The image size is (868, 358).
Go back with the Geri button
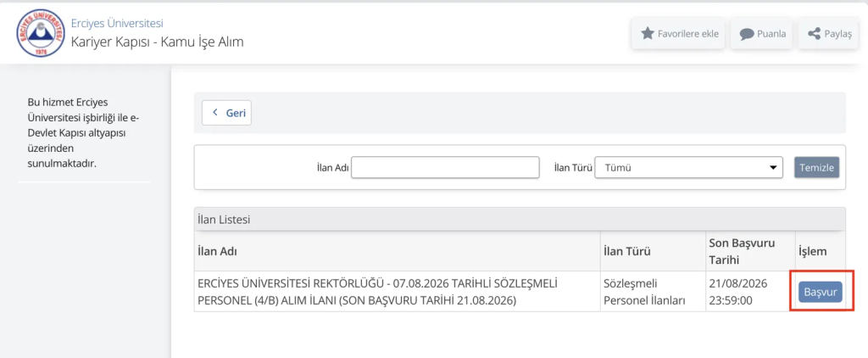[x=226, y=113]
